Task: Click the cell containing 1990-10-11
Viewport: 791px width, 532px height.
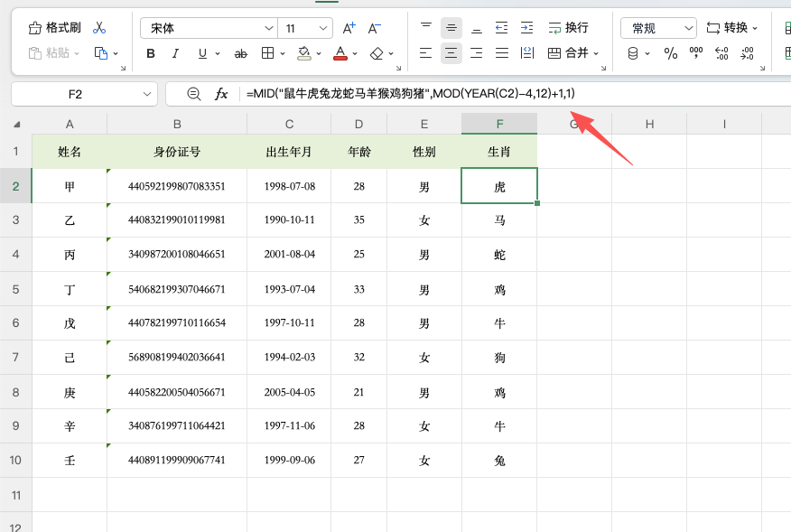Action: pyautogui.click(x=289, y=220)
